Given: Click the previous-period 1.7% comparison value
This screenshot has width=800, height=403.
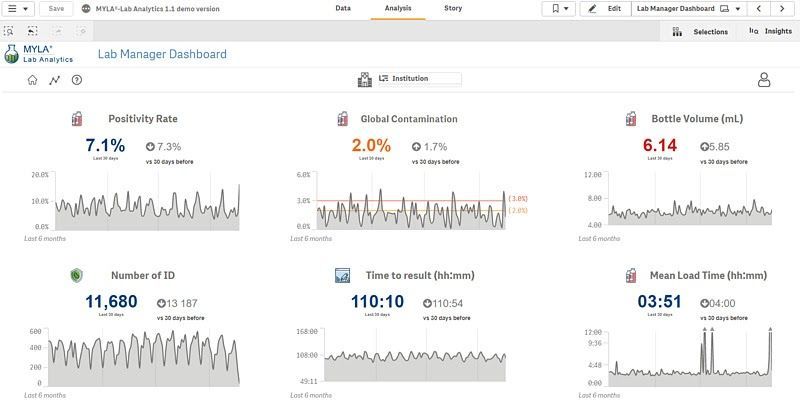Looking at the screenshot, I should click(x=435, y=147).
